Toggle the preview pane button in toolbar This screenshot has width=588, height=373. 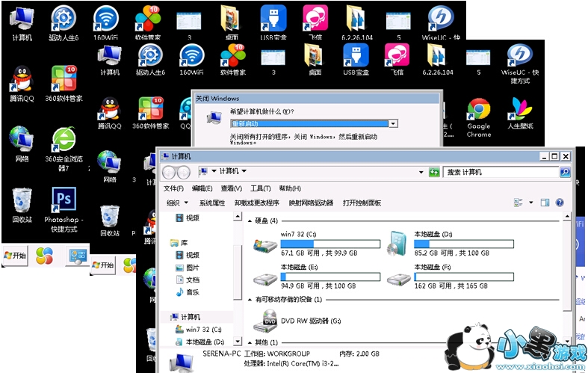(545, 203)
